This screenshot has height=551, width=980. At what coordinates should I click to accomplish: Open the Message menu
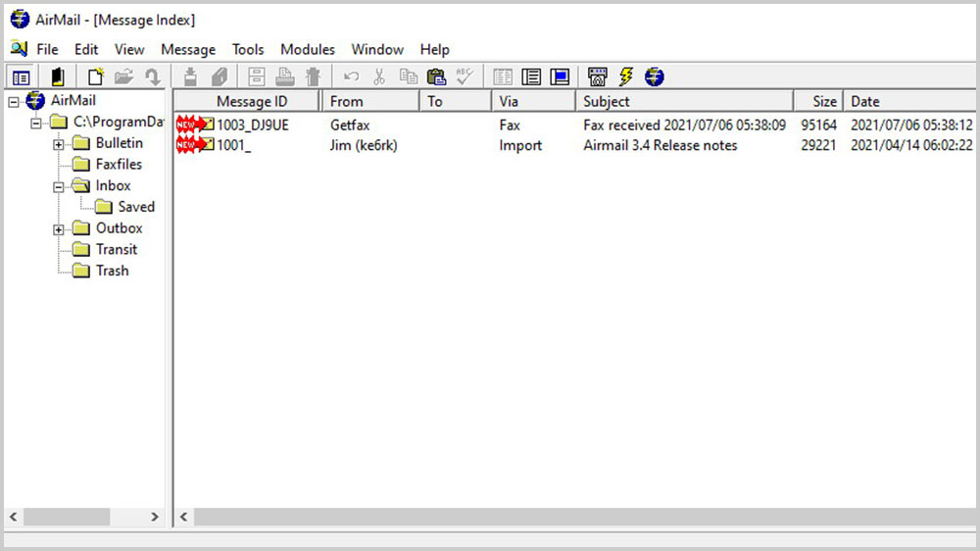click(187, 49)
